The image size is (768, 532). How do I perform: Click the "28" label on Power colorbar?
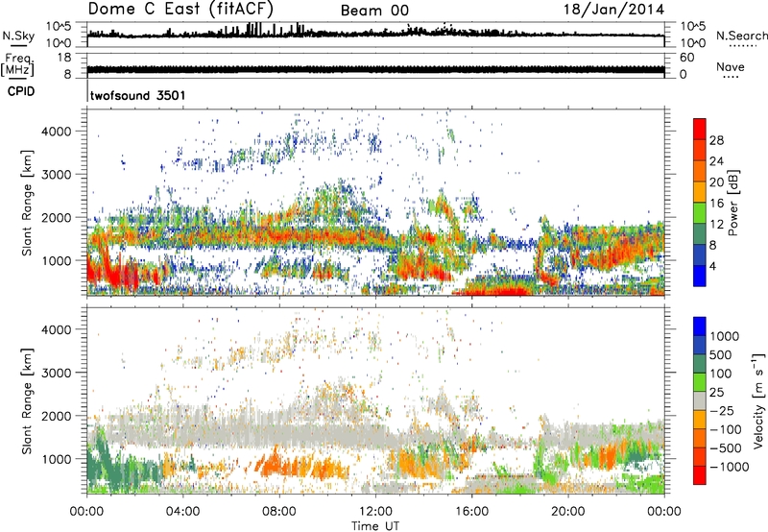(x=716, y=140)
